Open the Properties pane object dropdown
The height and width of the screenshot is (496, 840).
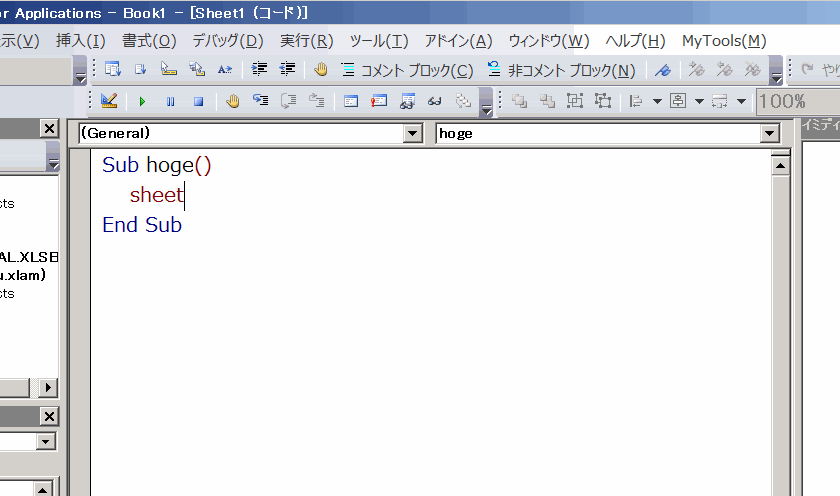point(46,441)
